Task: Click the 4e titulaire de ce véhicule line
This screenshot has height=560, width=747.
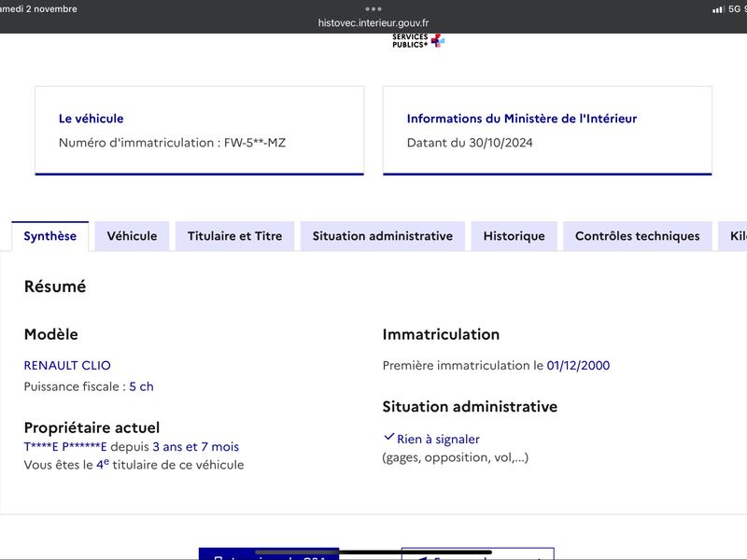Action: (x=134, y=464)
